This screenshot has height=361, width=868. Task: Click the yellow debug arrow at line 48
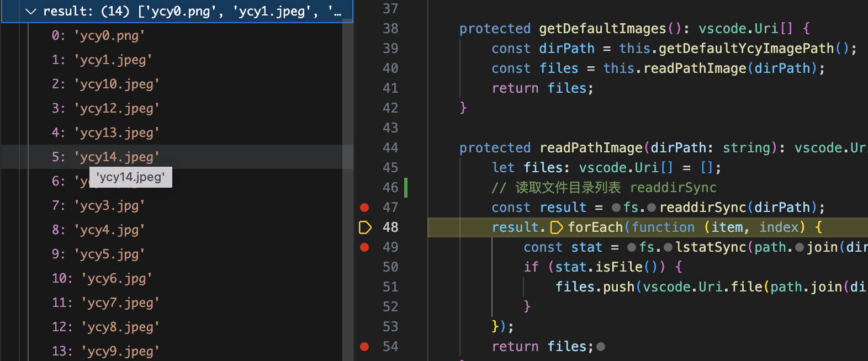coord(365,227)
